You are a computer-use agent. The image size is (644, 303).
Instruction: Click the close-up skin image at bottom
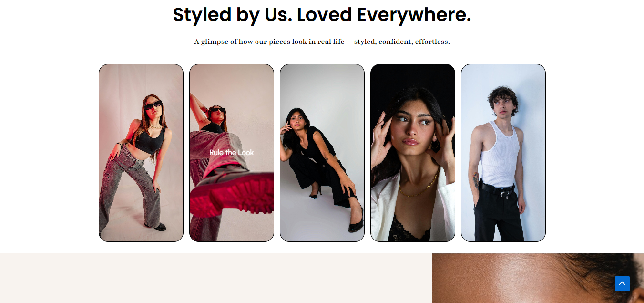pyautogui.click(x=538, y=278)
